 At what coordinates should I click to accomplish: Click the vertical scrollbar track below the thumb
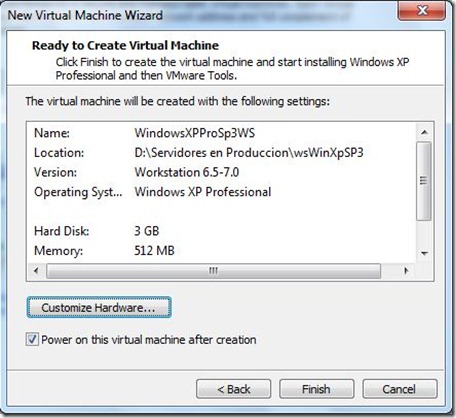tap(424, 233)
